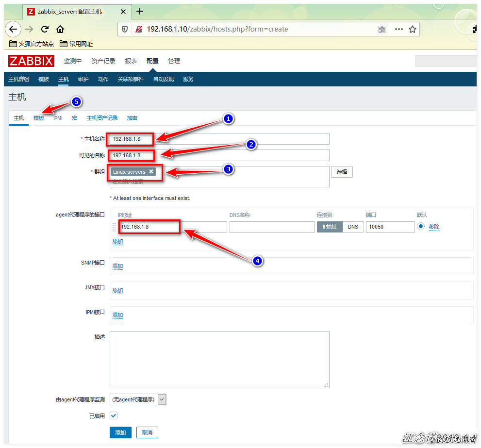Open a new browser tab with plus
481x448 pixels.
(x=140, y=11)
